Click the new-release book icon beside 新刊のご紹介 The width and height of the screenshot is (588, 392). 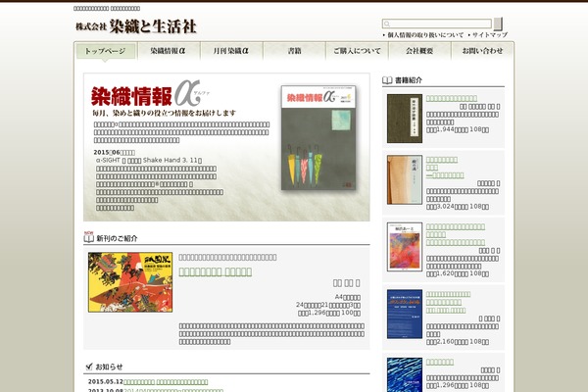(89, 237)
